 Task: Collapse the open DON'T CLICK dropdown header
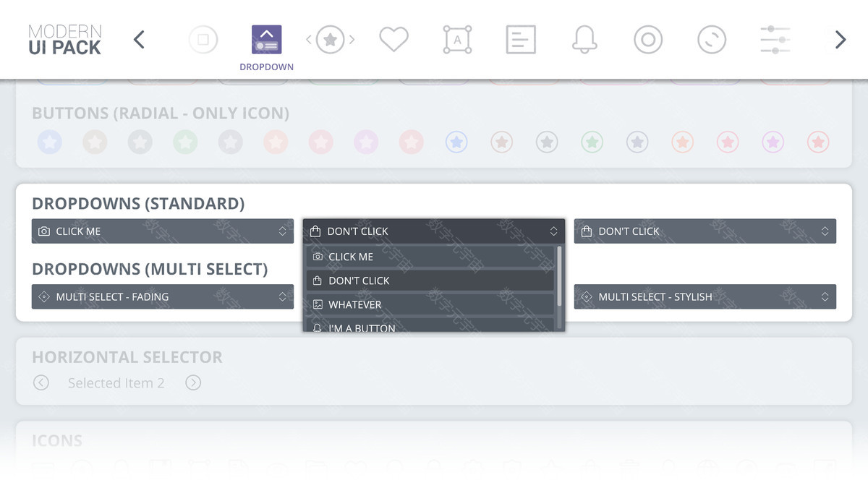pos(434,231)
